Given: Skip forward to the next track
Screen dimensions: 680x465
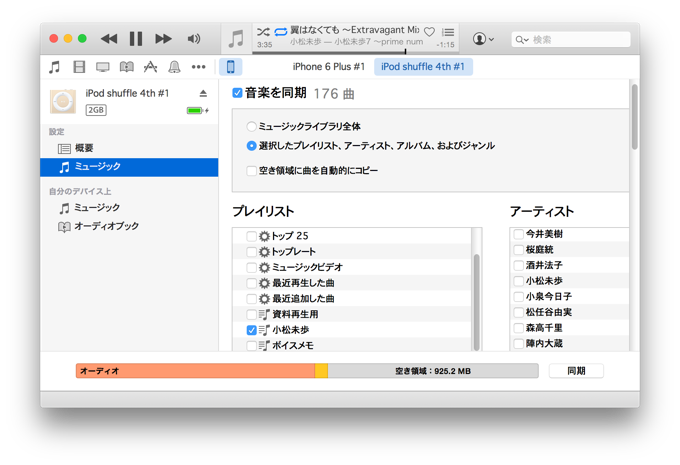Looking at the screenshot, I should point(163,39).
